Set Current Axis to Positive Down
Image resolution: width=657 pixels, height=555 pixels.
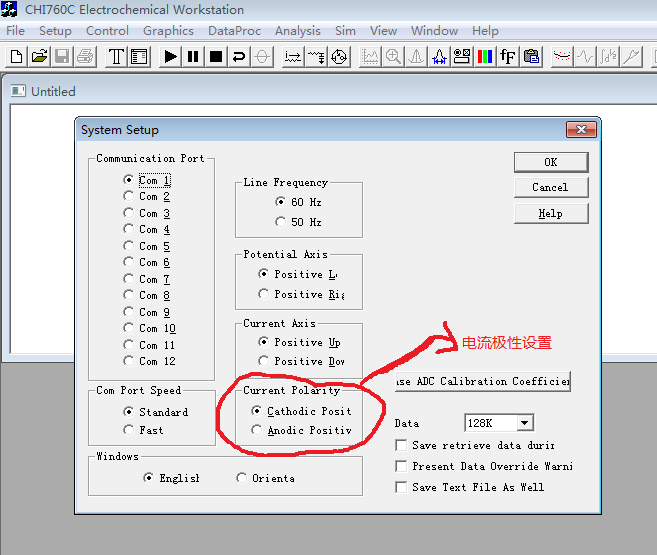(x=302, y=361)
